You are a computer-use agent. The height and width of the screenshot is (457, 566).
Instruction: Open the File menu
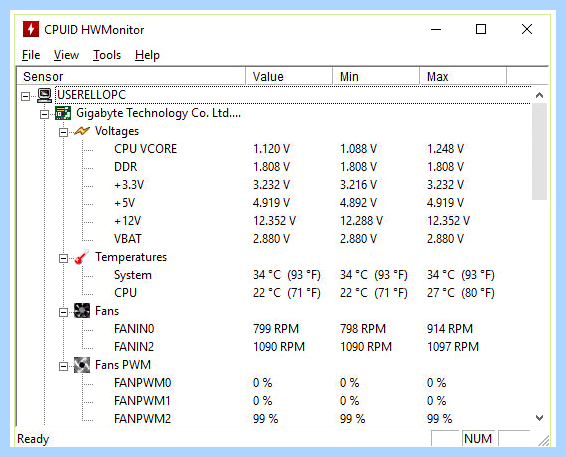[x=31, y=55]
